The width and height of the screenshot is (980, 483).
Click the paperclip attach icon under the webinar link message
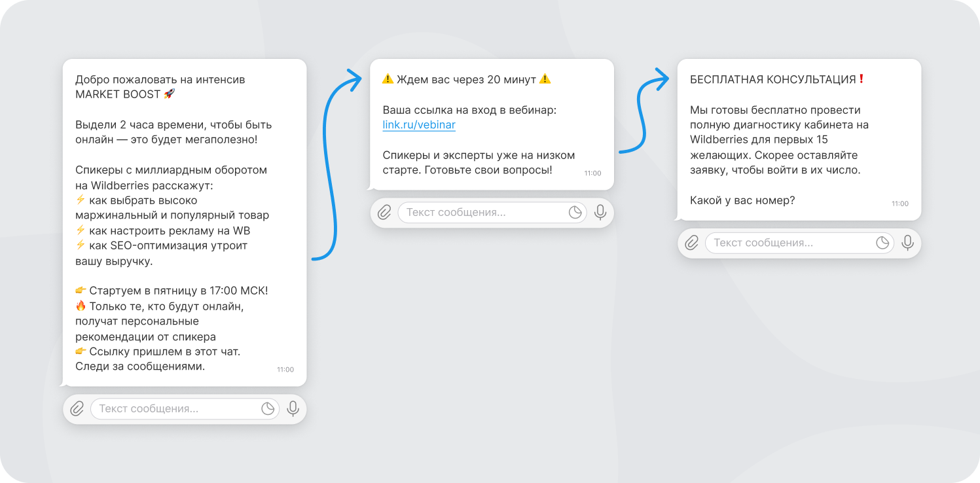385,213
